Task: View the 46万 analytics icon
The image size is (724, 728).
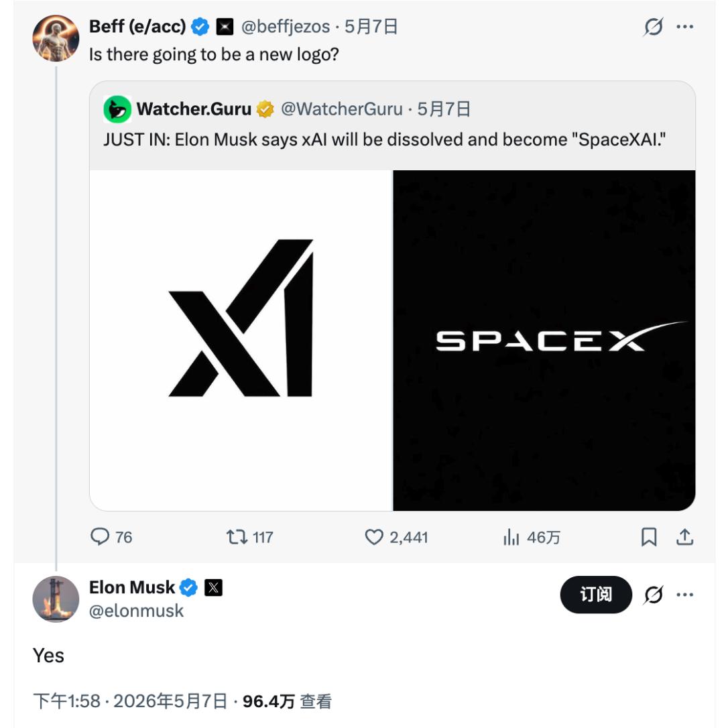Action: tap(511, 537)
